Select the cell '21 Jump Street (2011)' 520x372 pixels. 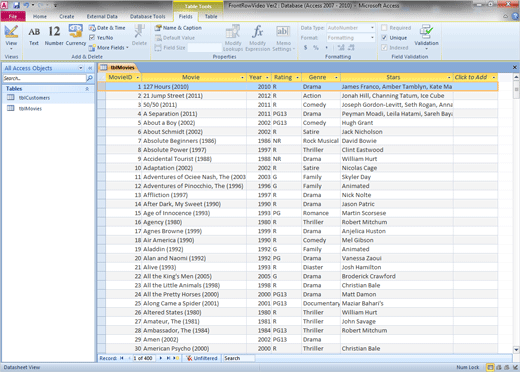(x=194, y=96)
